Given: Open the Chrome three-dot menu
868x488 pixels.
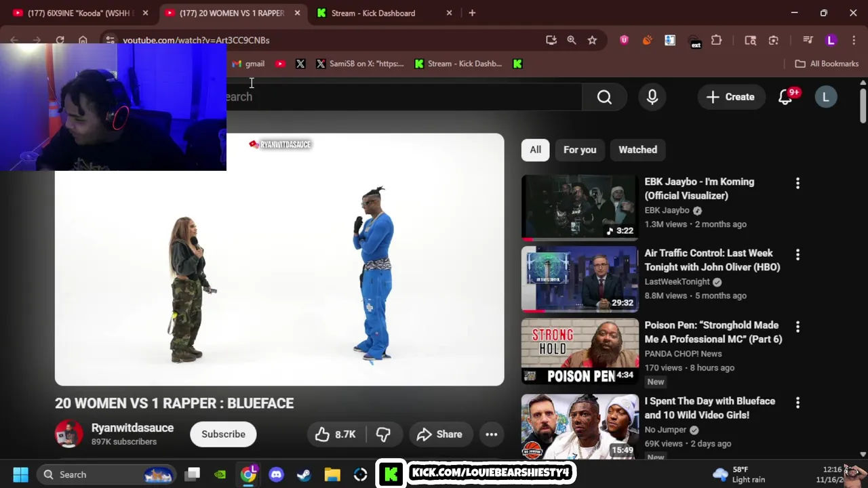Looking at the screenshot, I should click(x=854, y=40).
